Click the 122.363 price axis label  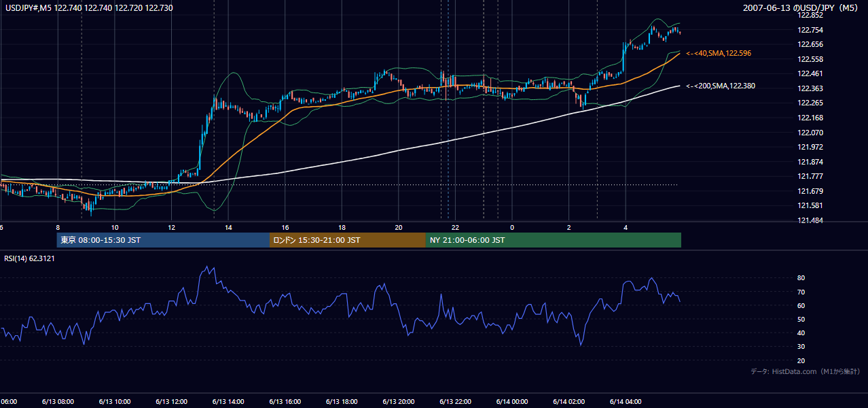(810, 88)
